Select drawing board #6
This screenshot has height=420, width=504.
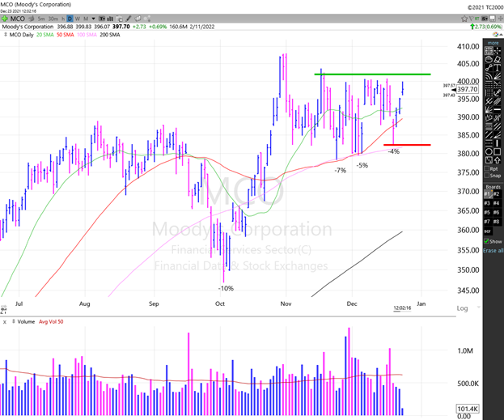[x=497, y=212]
